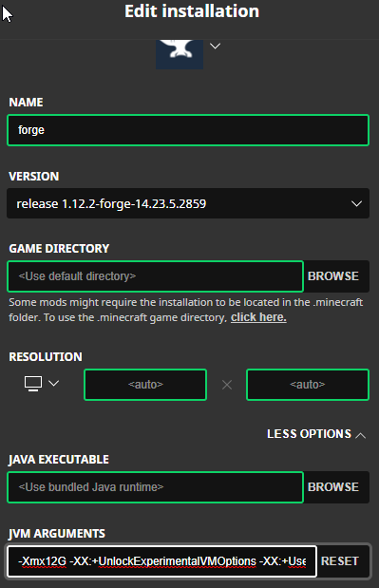Open the installation icon chooser chevron
The height and width of the screenshot is (588, 379).
(216, 47)
